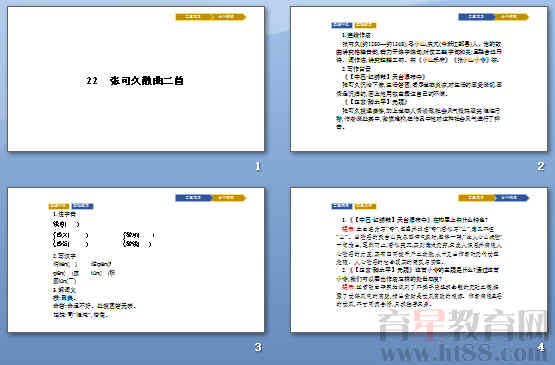Select slide 2 with the author introduction

click(419, 79)
